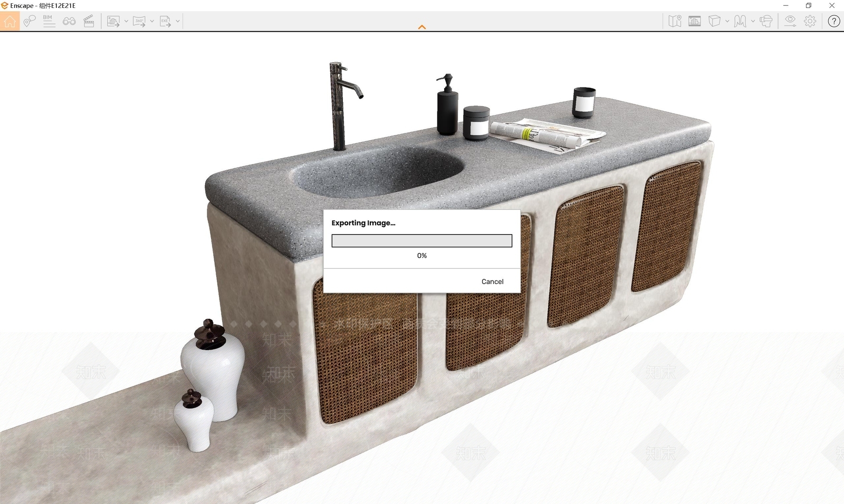Enable the VR headset mode

[x=766, y=21]
